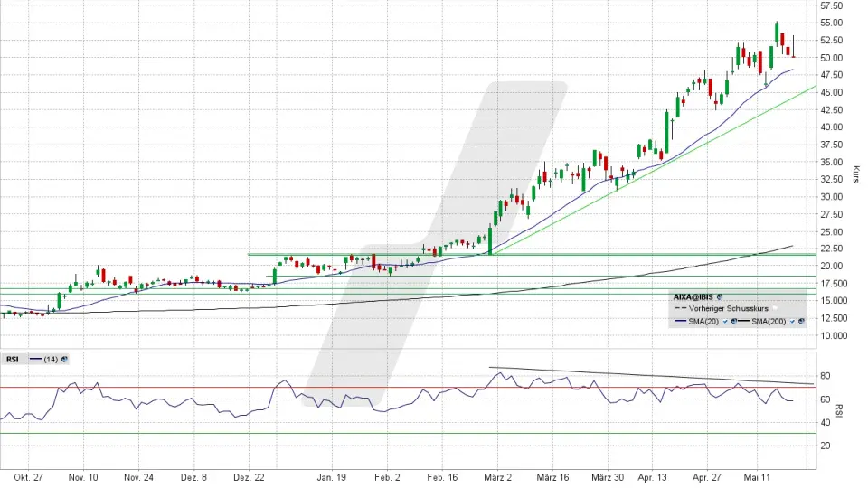
Task: Click the 22.50 price axis label
Action: coord(832,249)
